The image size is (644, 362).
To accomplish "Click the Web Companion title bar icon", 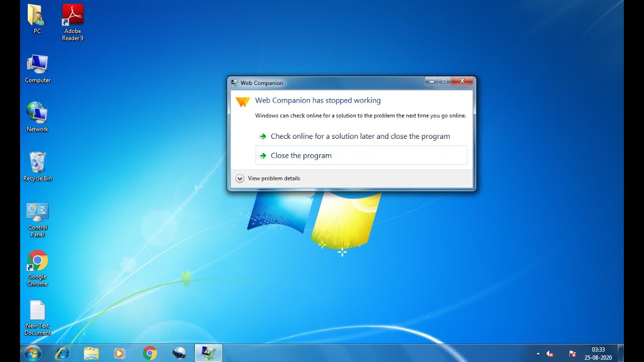I will (234, 83).
